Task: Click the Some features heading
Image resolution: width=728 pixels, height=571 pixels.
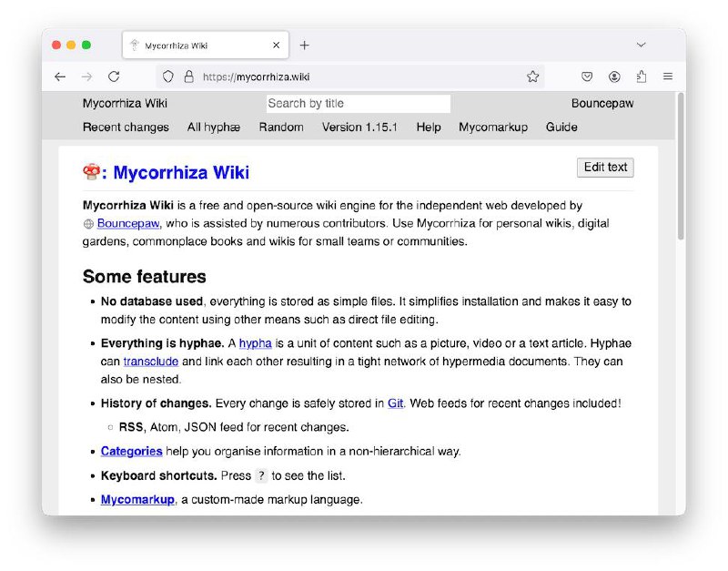Action: point(145,277)
